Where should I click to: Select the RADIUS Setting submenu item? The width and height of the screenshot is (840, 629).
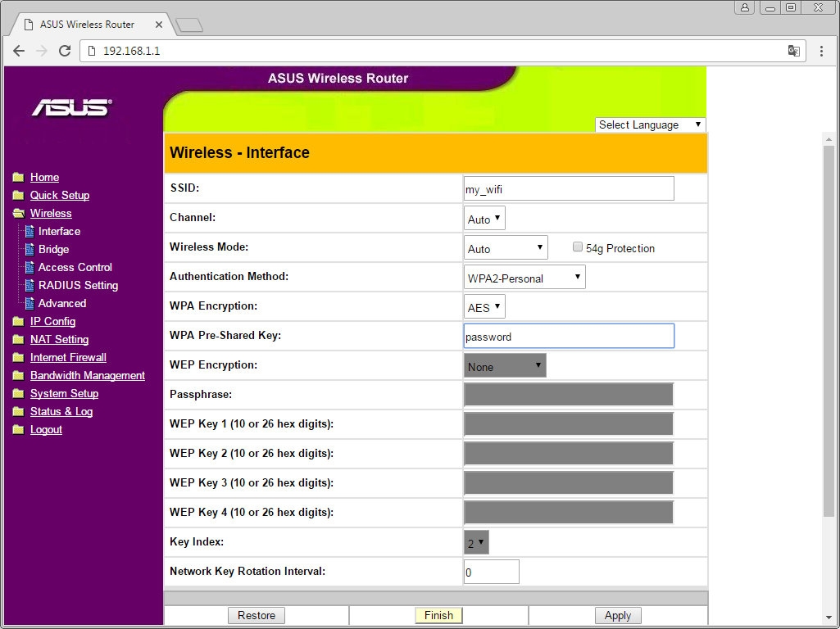click(78, 285)
